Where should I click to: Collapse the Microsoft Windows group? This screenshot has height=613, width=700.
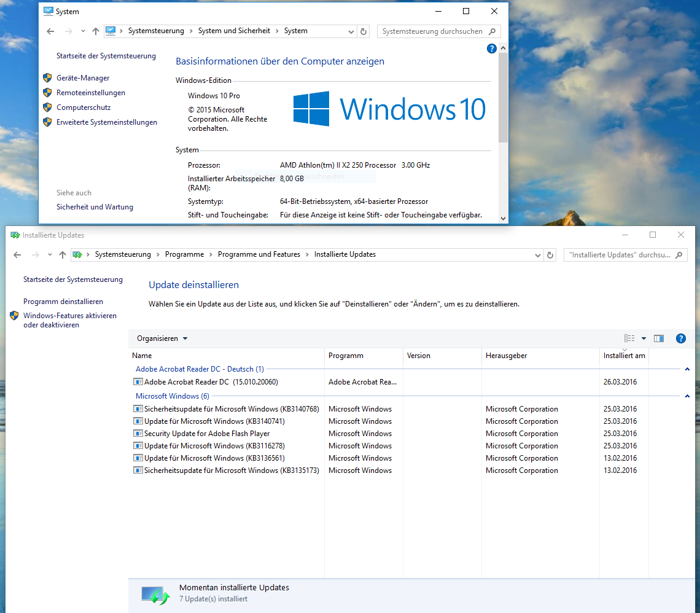[687, 396]
